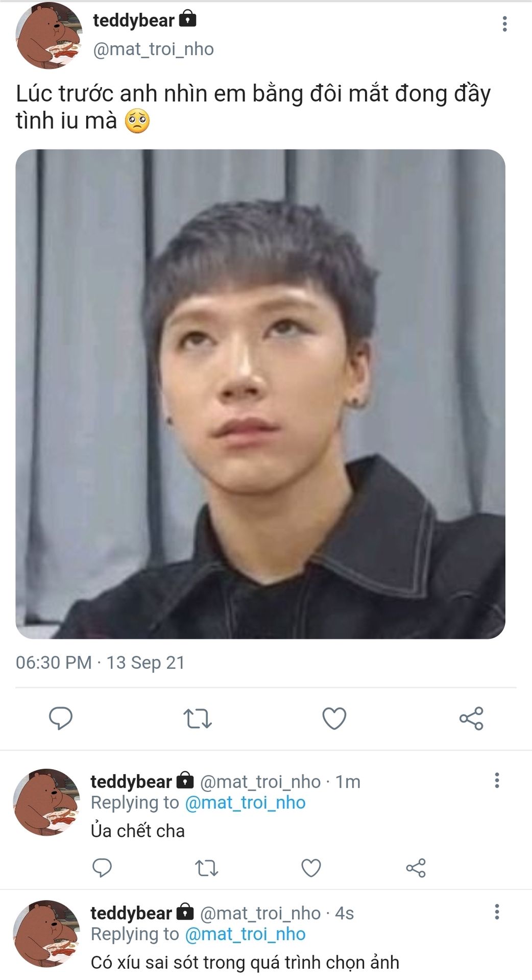Tap @mat_troi_nho mention in the 4s reply

245,934
